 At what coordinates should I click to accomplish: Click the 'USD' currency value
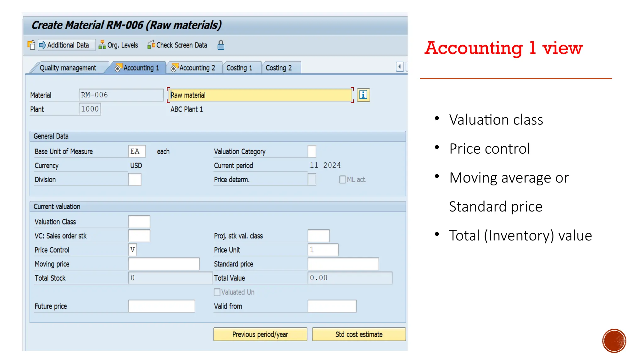click(136, 166)
